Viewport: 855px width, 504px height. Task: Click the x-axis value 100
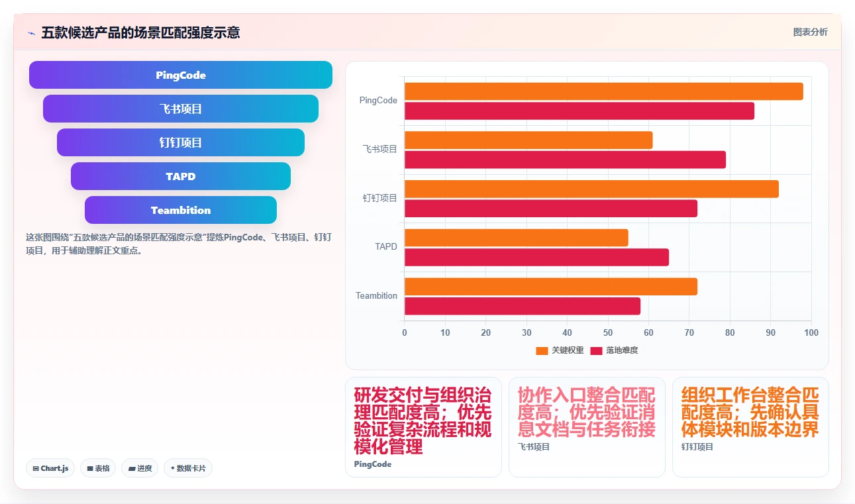coord(811,332)
